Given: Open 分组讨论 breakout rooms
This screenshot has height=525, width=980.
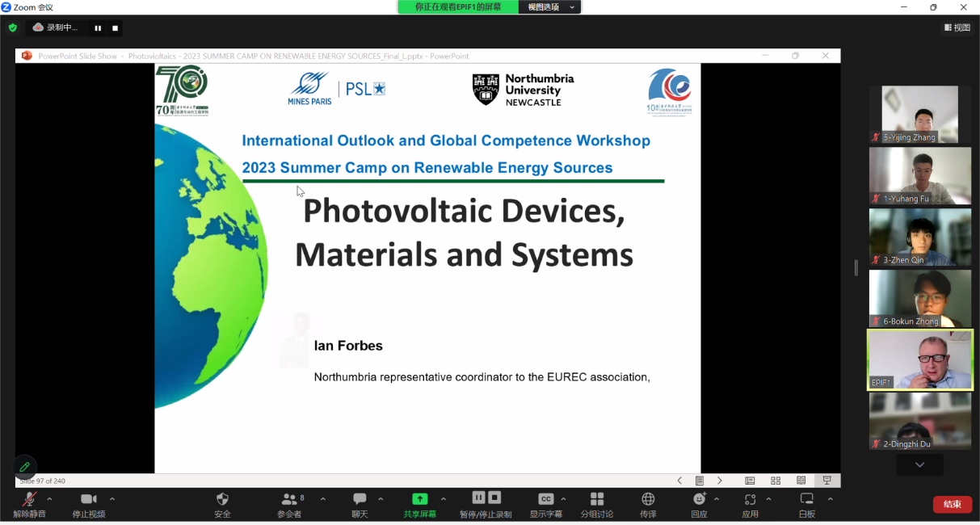Looking at the screenshot, I should [x=597, y=500].
